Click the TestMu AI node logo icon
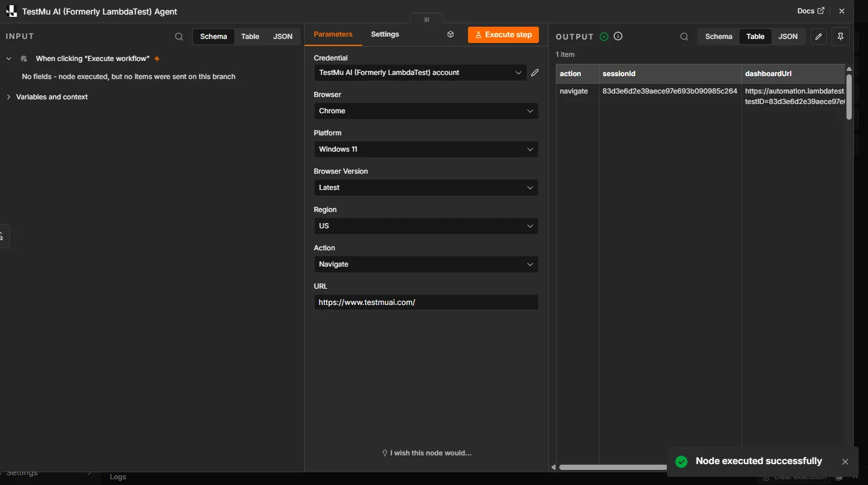The image size is (868, 485). coord(11,11)
